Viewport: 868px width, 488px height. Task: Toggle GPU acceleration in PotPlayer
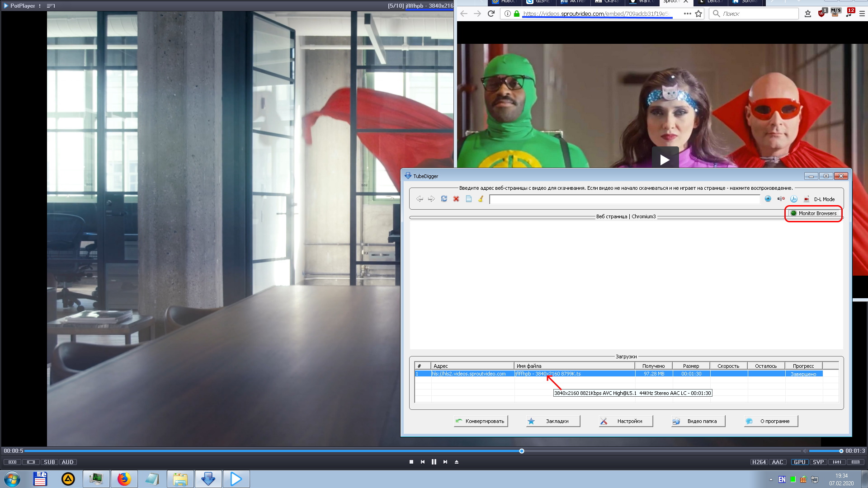tap(799, 462)
